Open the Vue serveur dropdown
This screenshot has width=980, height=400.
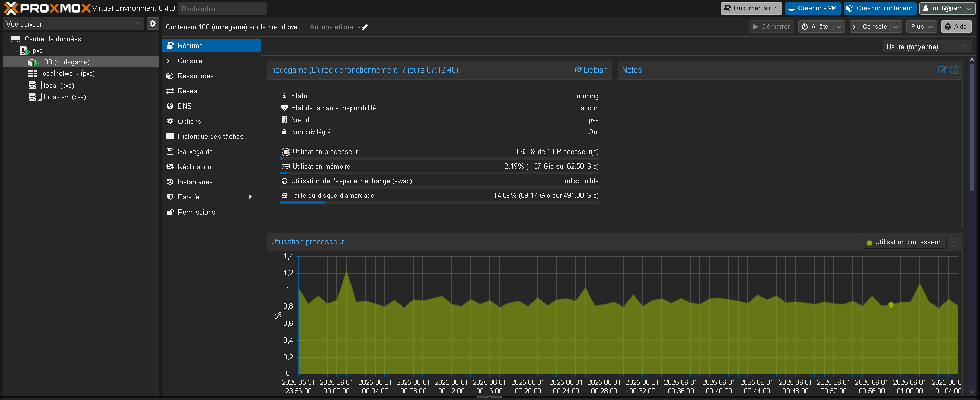coord(138,23)
